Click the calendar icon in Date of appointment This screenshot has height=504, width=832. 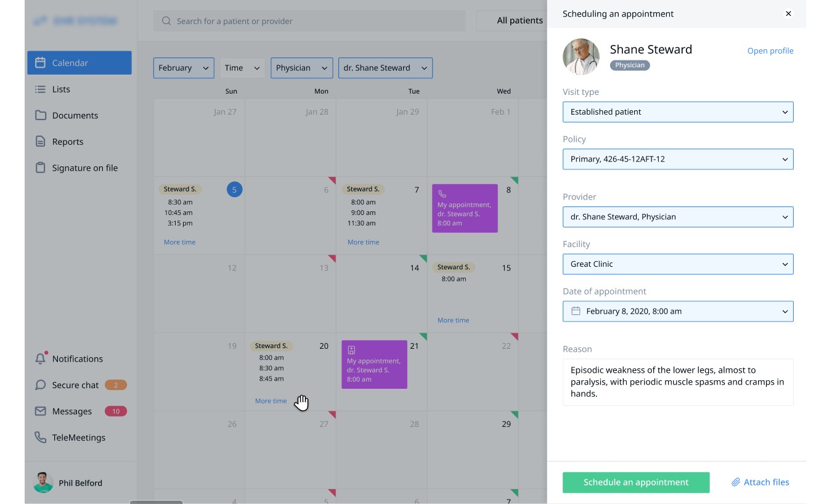pos(576,311)
